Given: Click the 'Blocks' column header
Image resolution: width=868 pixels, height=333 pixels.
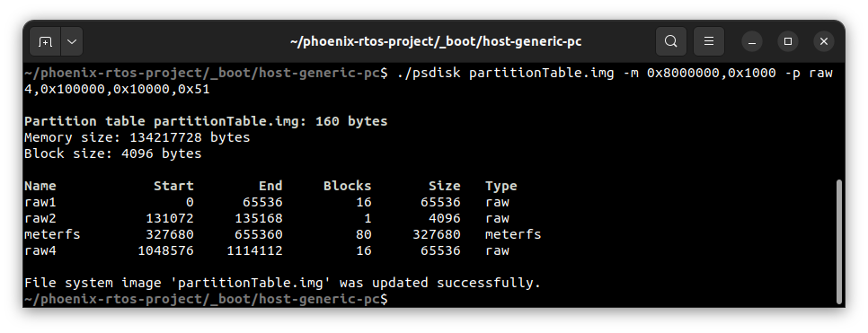Looking at the screenshot, I should pos(347,186).
